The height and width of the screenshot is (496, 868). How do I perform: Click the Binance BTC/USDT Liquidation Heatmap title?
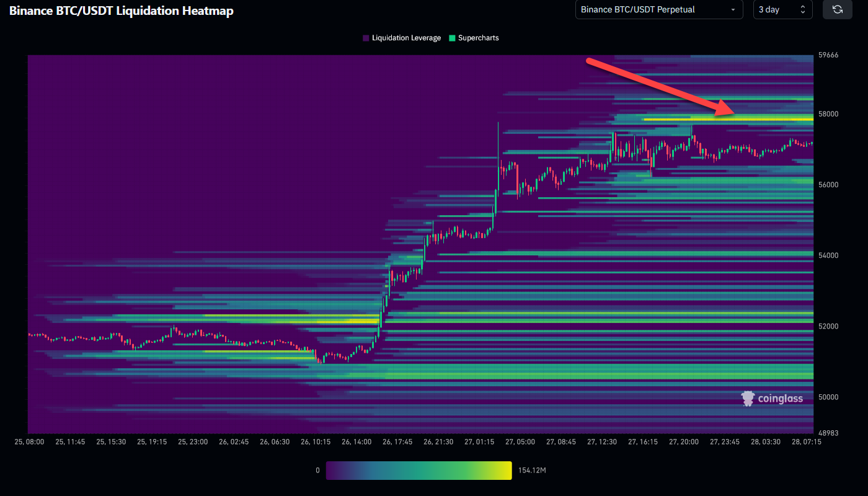coord(122,11)
